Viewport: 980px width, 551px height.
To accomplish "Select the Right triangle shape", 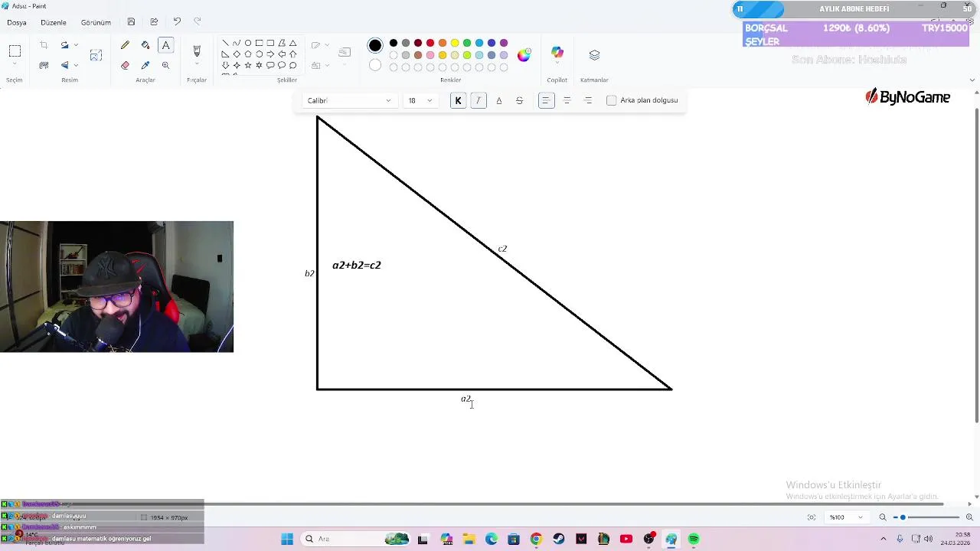I will point(225,54).
